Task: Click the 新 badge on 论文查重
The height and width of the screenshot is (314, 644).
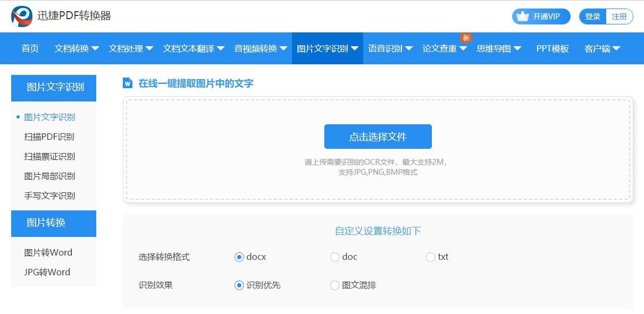Action: pyautogui.click(x=467, y=37)
